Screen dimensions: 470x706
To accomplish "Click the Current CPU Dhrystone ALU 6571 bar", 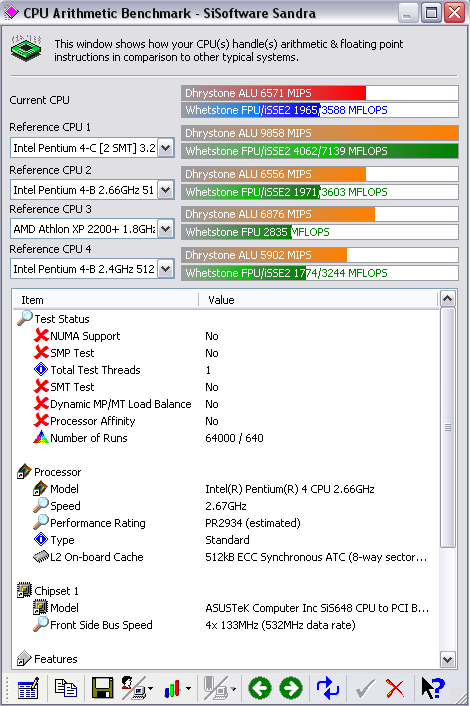I will click(320, 93).
